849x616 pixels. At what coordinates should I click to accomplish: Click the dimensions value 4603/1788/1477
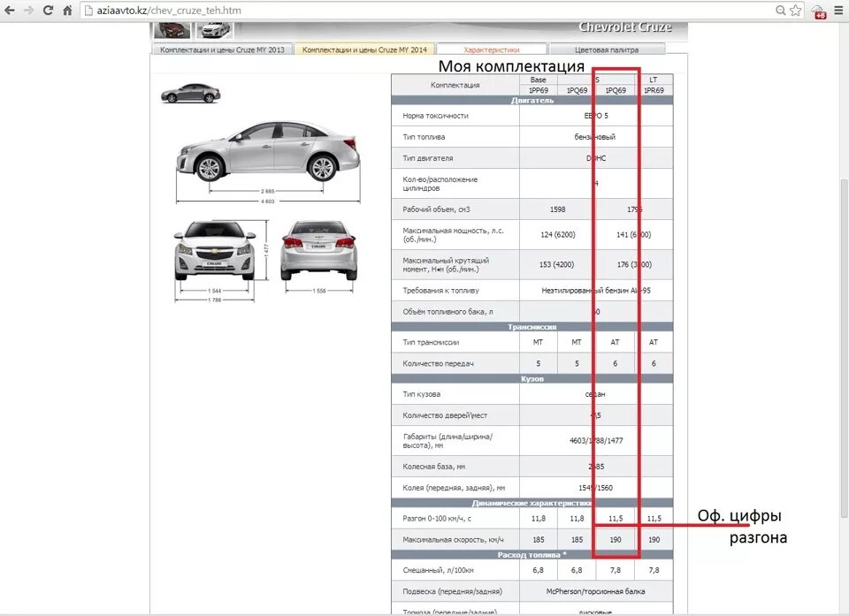click(x=595, y=441)
